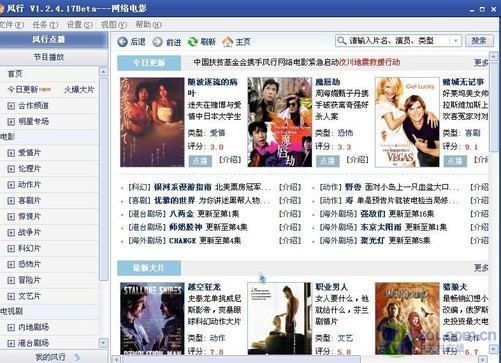Image resolution: width=501 pixels, height=363 pixels.
Task: Open the 随波逐流的病叶 movie poster
Action: (x=152, y=122)
